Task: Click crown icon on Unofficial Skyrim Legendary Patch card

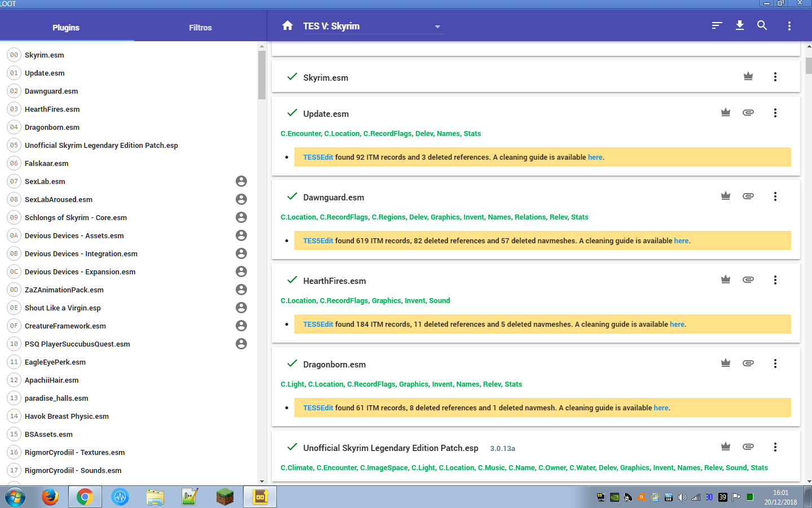Action: [726, 446]
